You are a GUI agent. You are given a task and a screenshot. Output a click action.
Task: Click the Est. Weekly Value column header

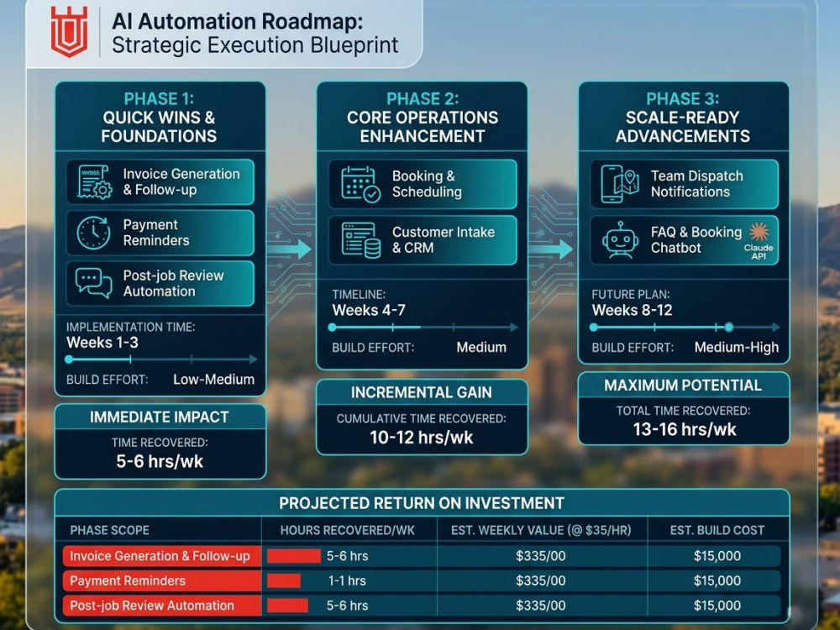[x=541, y=530]
